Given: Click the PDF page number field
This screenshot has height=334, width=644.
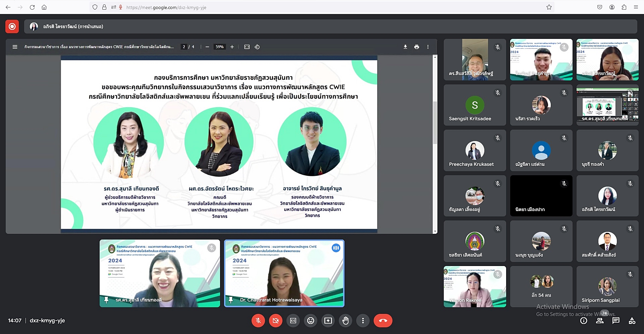Looking at the screenshot, I should pyautogui.click(x=184, y=47).
